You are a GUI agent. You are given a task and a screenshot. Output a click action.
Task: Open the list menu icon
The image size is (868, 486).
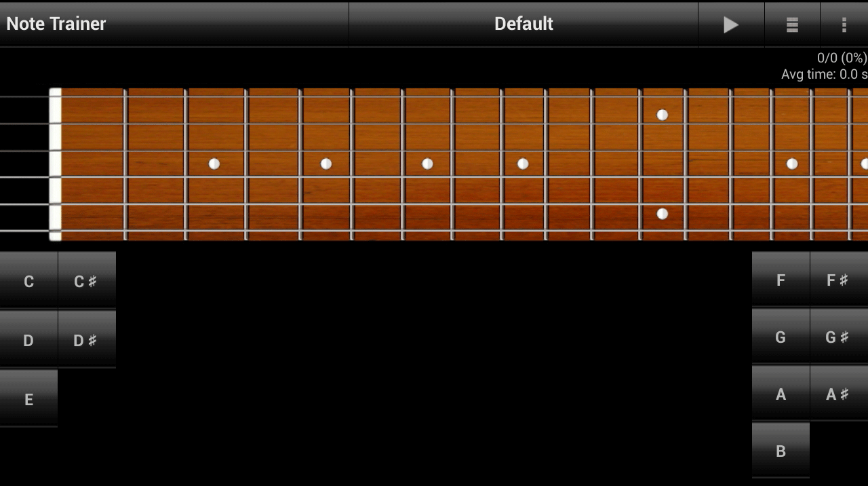point(792,24)
